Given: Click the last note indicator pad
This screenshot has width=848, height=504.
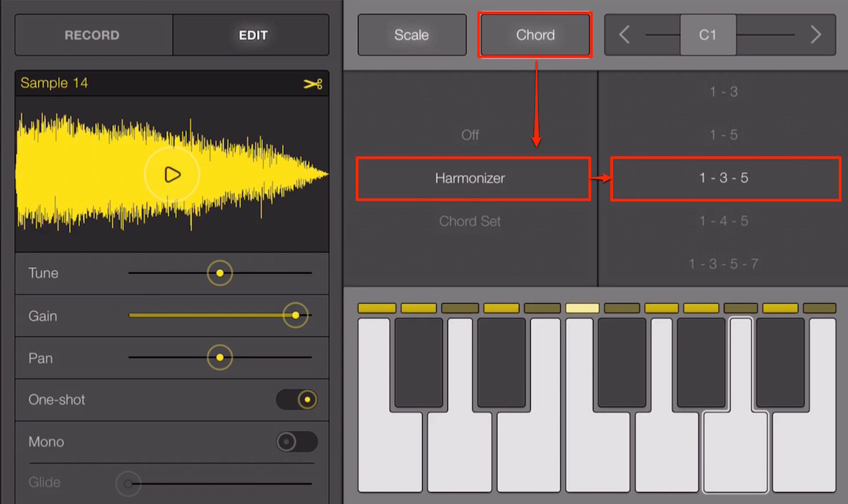Looking at the screenshot, I should [x=819, y=308].
